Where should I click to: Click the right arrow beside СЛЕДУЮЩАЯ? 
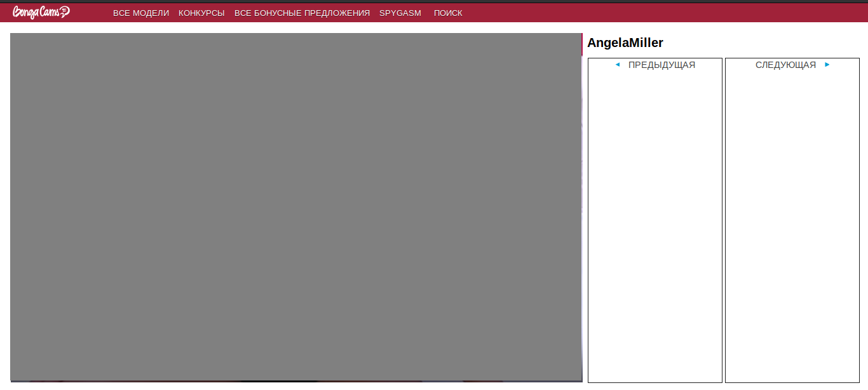(x=827, y=64)
